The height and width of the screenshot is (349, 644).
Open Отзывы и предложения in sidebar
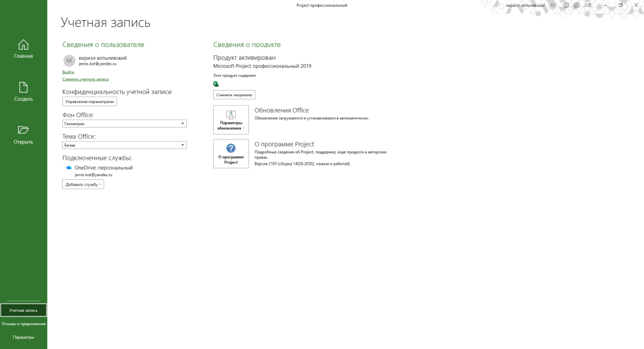pyautogui.click(x=23, y=324)
